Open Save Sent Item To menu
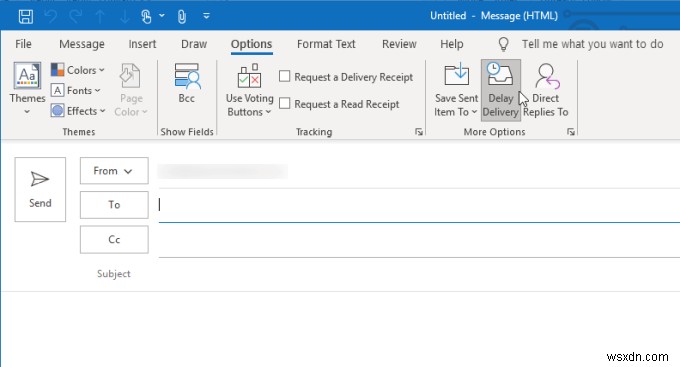Image resolution: width=680 pixels, height=367 pixels. point(456,90)
